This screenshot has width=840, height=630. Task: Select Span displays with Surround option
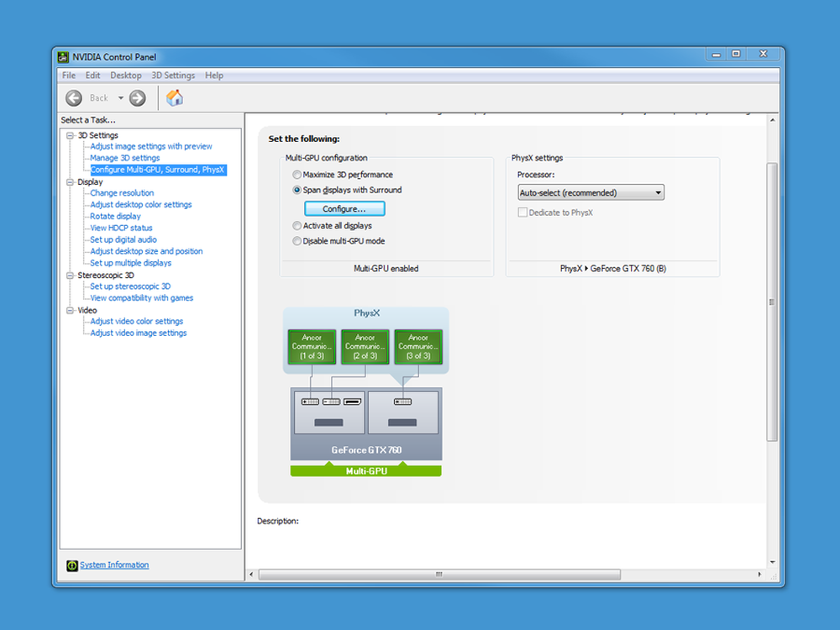pos(297,190)
